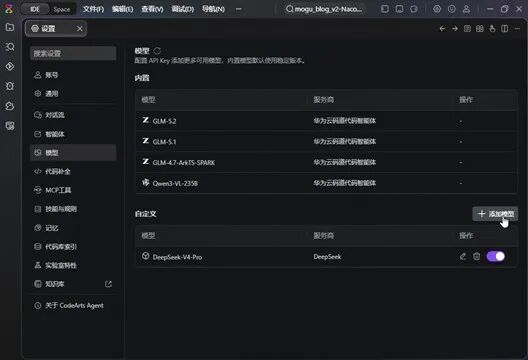Edit the DeepSeek-V4-Pro model with pencil icon
The height and width of the screenshot is (360, 528).
pos(463,257)
